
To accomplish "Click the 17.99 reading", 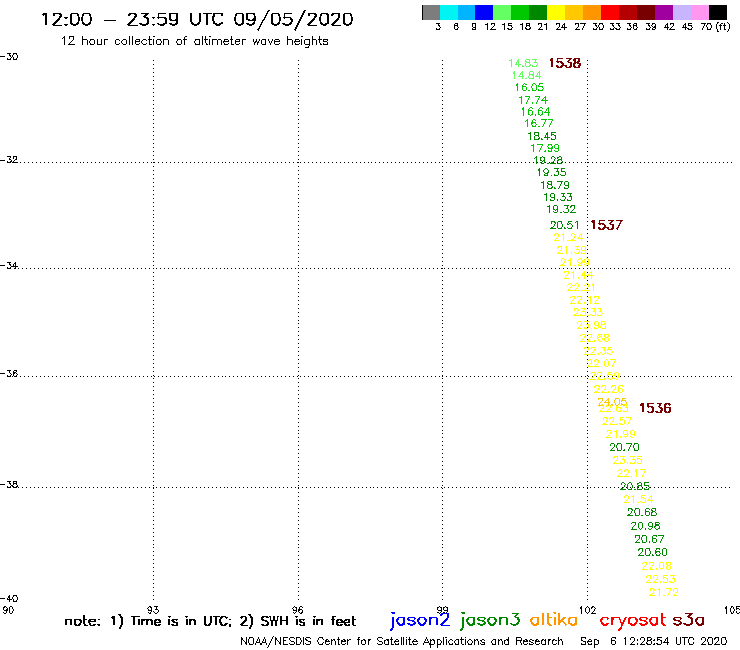I will tap(545, 148).
